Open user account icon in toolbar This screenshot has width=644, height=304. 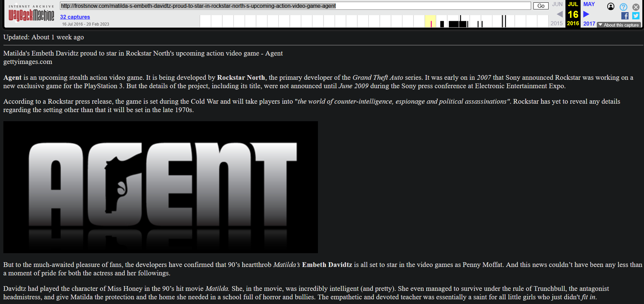point(611,6)
